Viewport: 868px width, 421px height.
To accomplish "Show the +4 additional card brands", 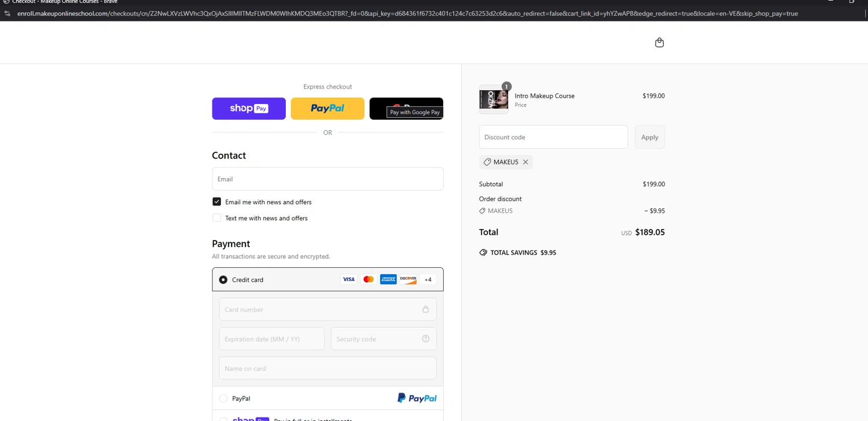I will coord(428,279).
